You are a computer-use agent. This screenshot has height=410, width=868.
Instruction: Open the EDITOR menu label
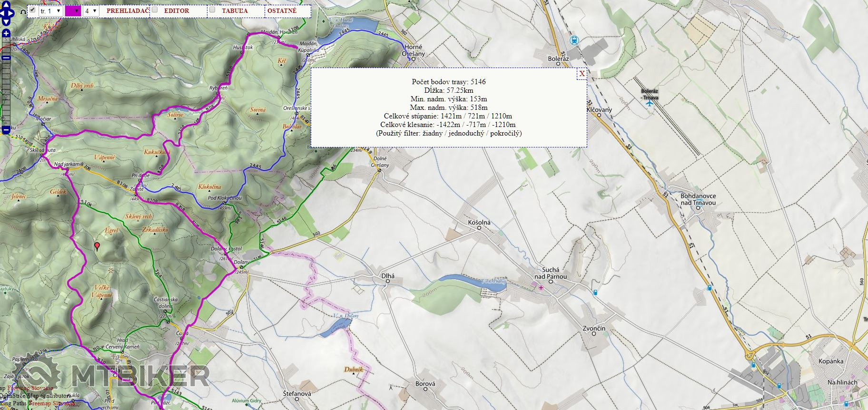click(x=176, y=10)
